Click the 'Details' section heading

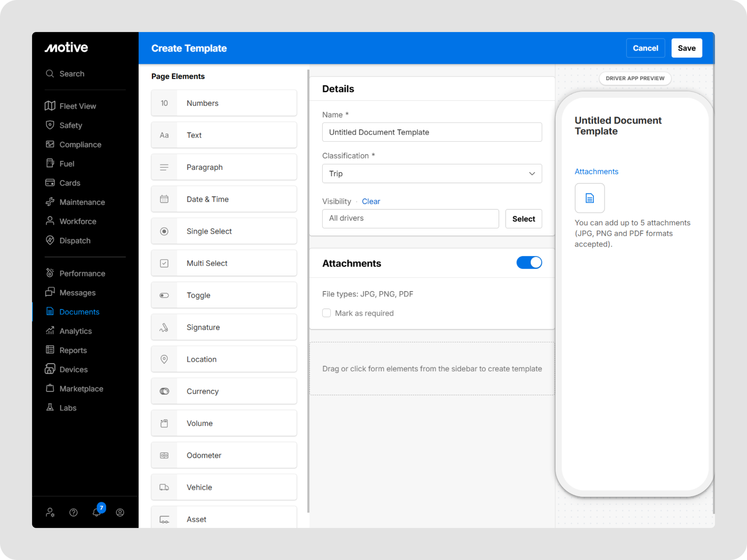click(338, 89)
